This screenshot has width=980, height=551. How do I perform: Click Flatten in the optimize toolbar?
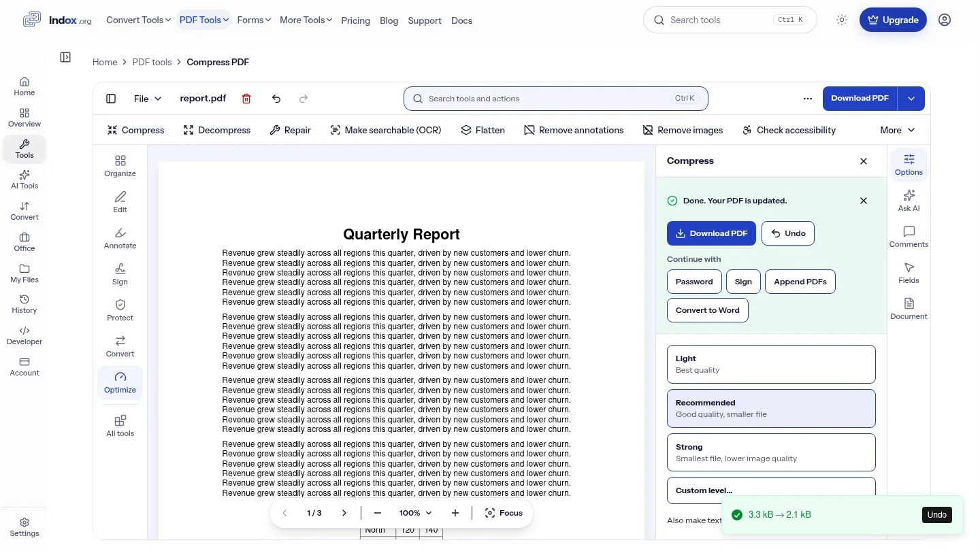click(x=483, y=130)
